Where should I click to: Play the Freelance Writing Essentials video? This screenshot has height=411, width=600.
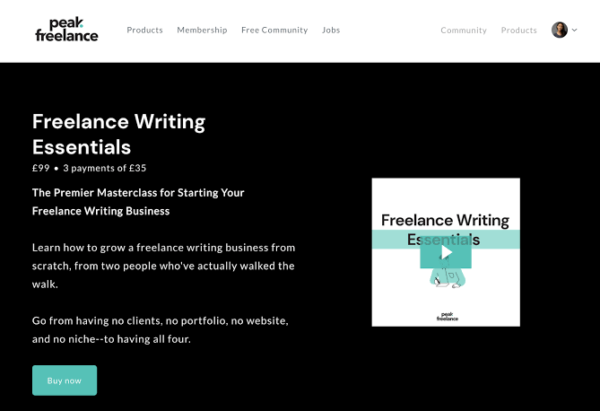(446, 252)
